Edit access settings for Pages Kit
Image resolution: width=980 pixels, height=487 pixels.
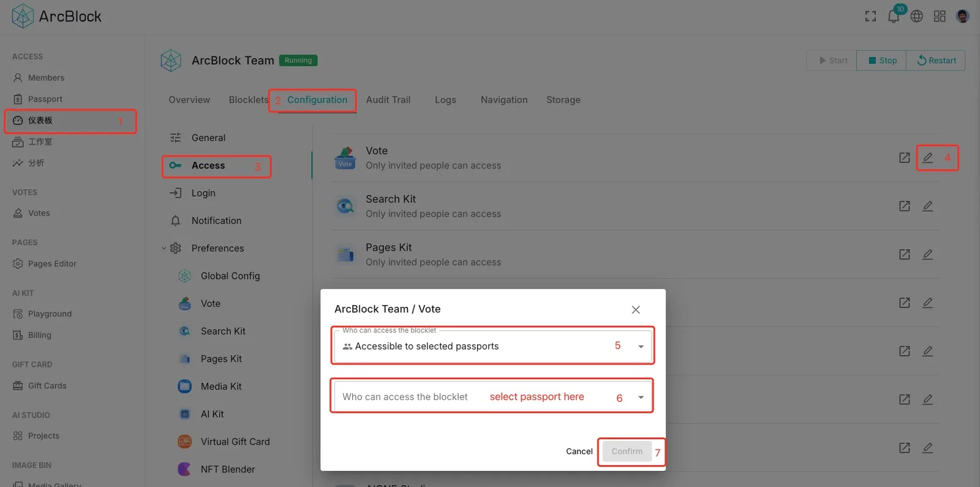tap(928, 254)
